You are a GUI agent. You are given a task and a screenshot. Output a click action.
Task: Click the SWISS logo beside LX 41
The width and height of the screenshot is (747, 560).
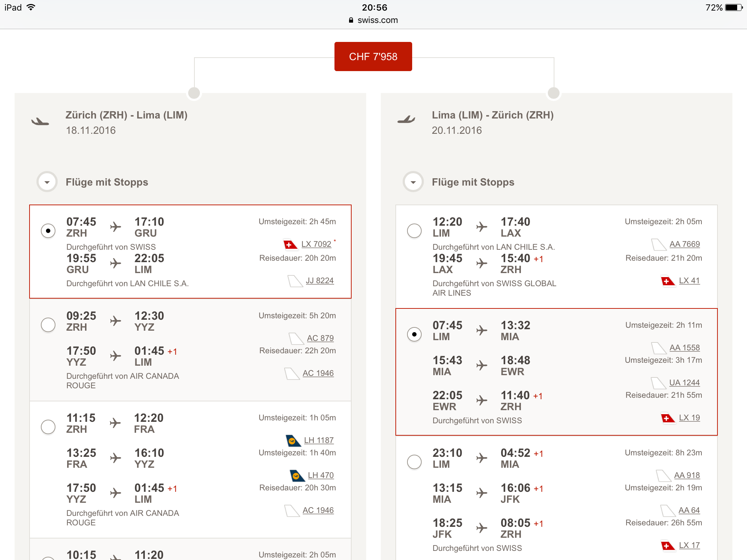pos(668,281)
